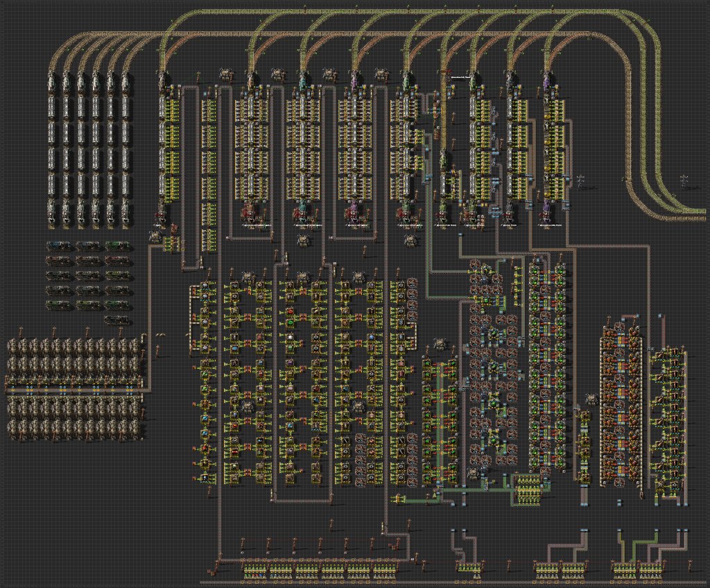Click the top-left tank in the lower-left tank array
Image resolution: width=710 pixels, height=588 pixels.
(14, 347)
